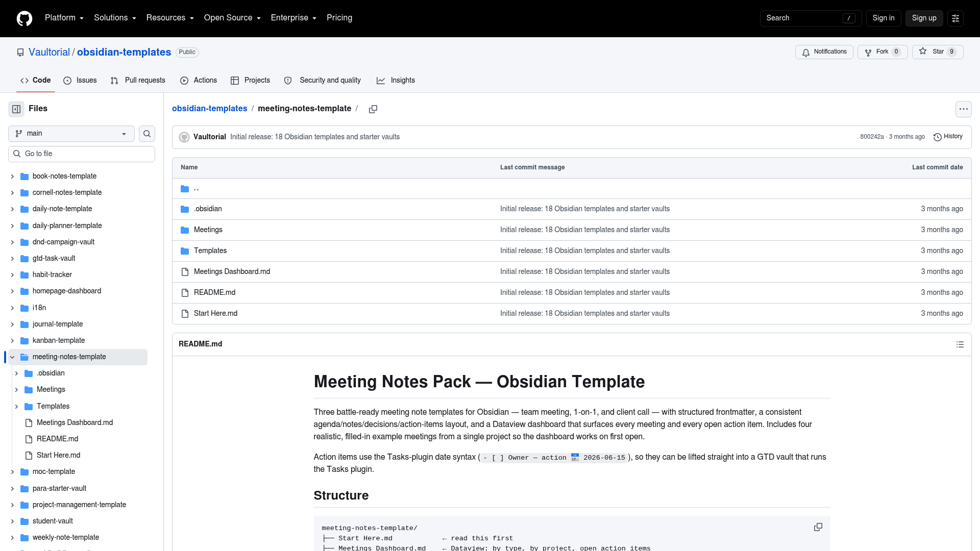Fork the repository
This screenshot has height=551, width=980.
[x=883, y=52]
